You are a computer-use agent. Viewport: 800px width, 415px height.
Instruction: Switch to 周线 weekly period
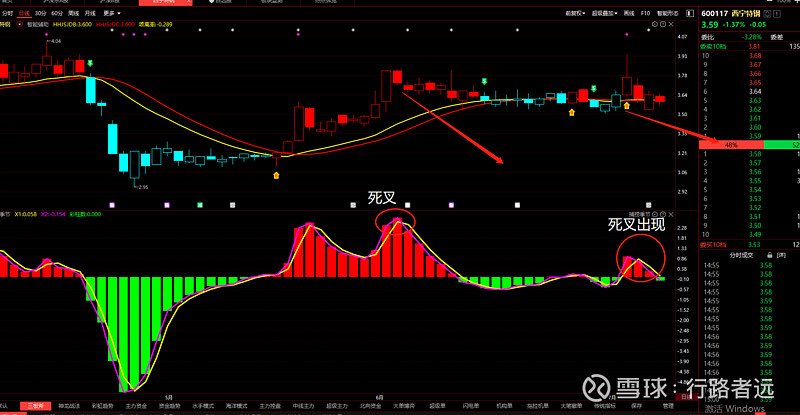(x=73, y=16)
